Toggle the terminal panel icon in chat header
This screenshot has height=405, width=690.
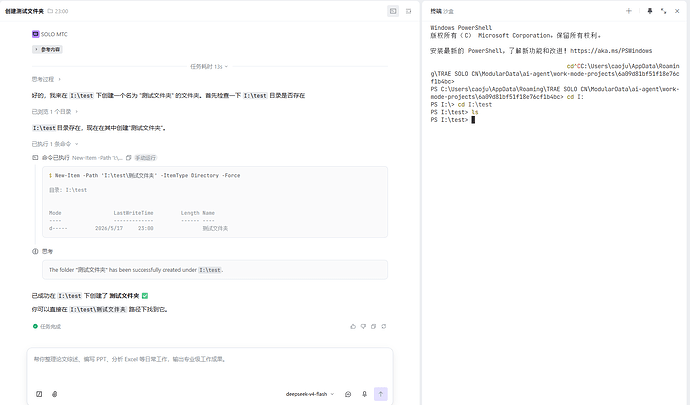click(x=393, y=11)
